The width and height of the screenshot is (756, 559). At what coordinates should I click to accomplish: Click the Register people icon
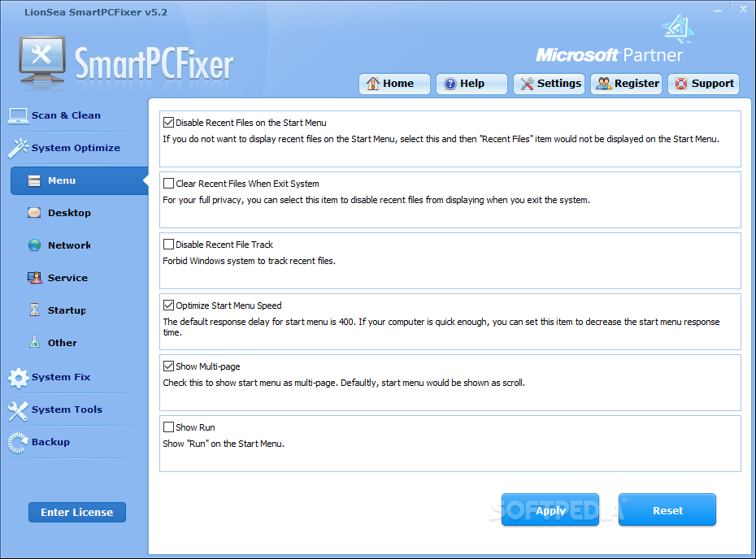point(604,84)
